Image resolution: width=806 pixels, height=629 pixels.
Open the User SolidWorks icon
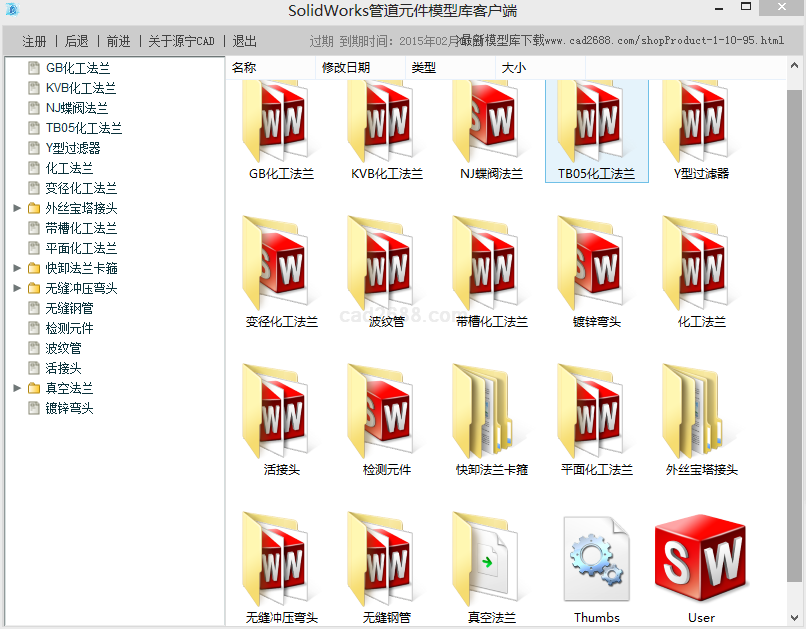[701, 560]
